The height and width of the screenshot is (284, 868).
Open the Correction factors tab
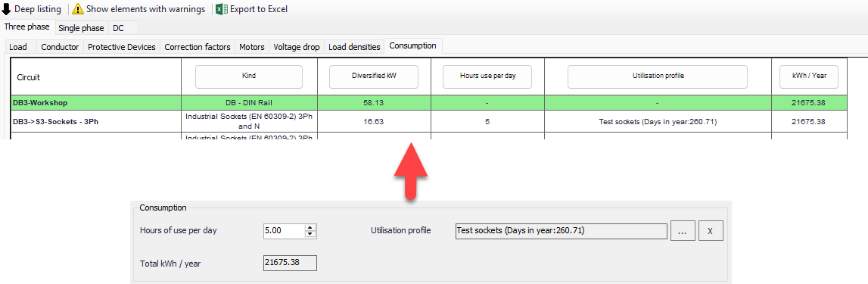pyautogui.click(x=198, y=47)
